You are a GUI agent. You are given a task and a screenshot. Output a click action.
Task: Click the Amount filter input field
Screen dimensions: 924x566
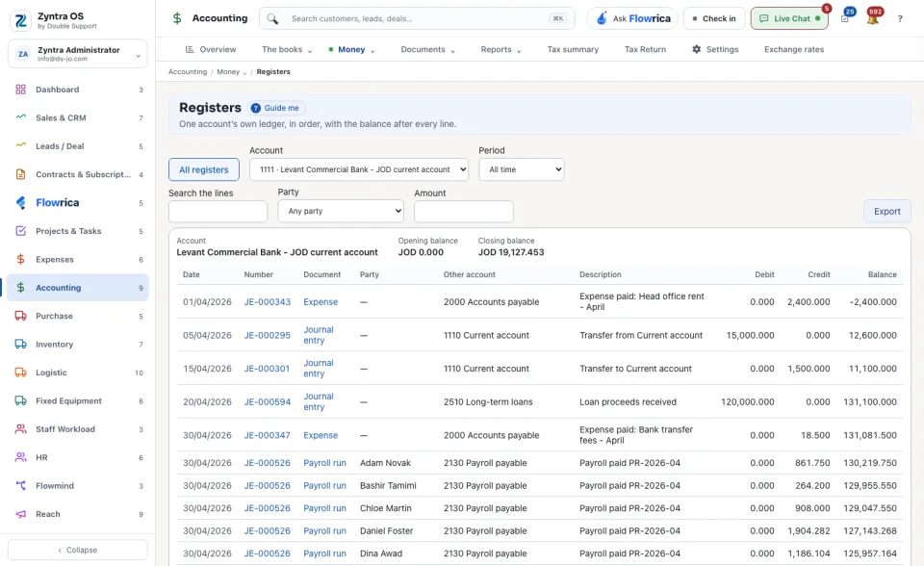coord(464,211)
